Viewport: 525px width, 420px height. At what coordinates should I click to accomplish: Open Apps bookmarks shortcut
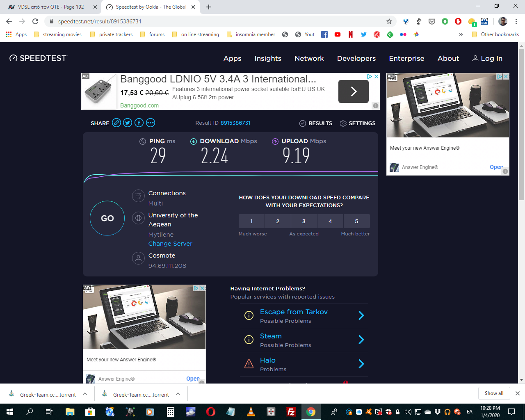pos(16,34)
